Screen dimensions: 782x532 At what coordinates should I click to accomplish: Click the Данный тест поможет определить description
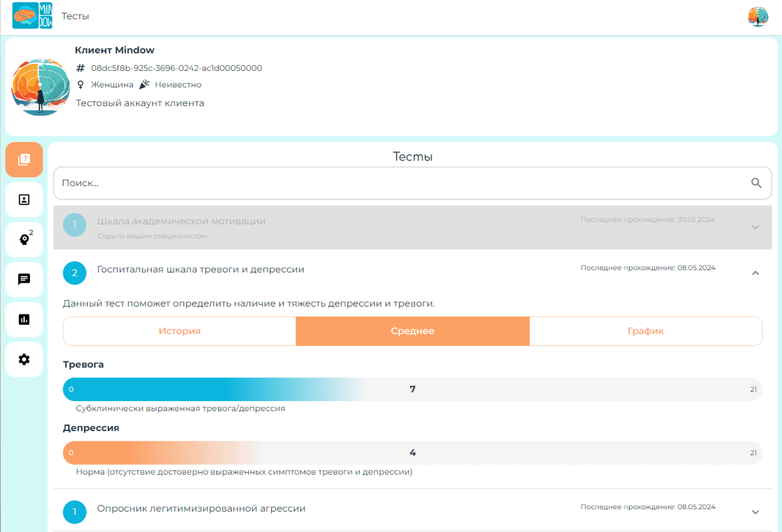(249, 303)
